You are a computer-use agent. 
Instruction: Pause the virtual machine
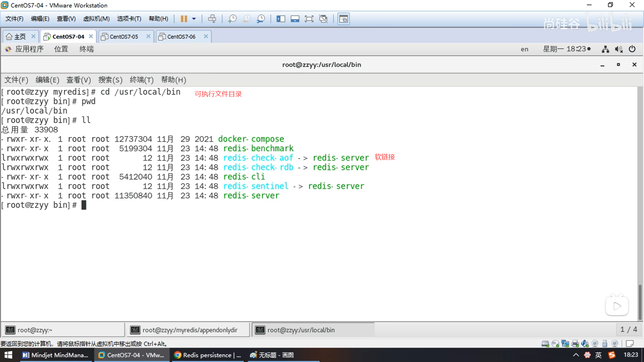(x=184, y=19)
